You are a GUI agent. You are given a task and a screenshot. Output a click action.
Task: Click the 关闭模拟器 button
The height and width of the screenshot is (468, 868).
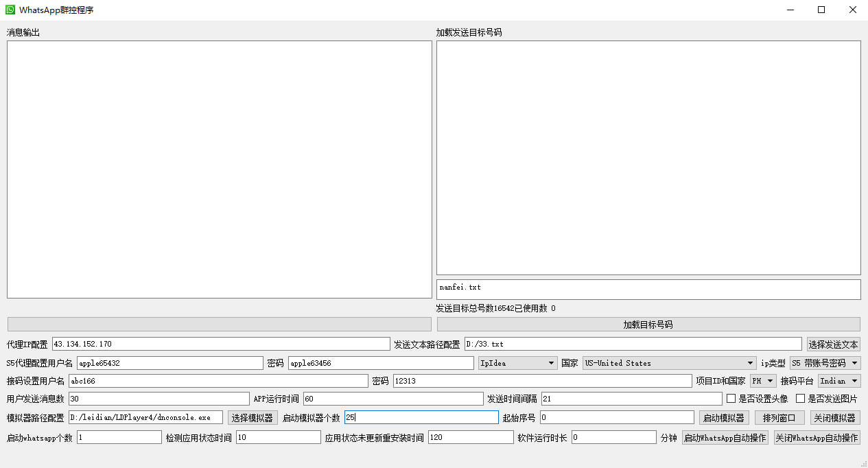[x=834, y=417]
